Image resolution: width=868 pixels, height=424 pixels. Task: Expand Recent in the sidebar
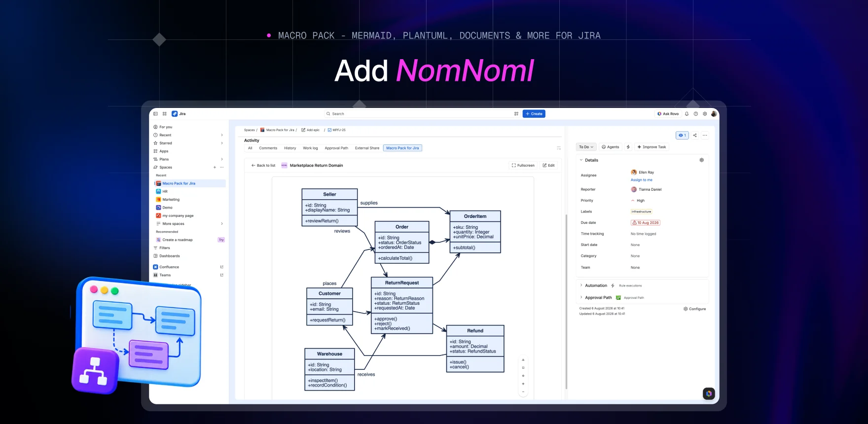pos(222,135)
